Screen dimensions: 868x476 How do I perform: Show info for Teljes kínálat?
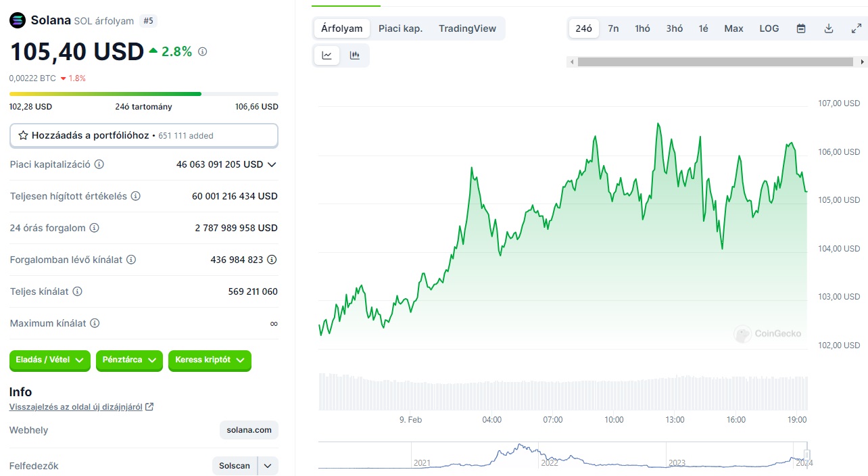77,291
